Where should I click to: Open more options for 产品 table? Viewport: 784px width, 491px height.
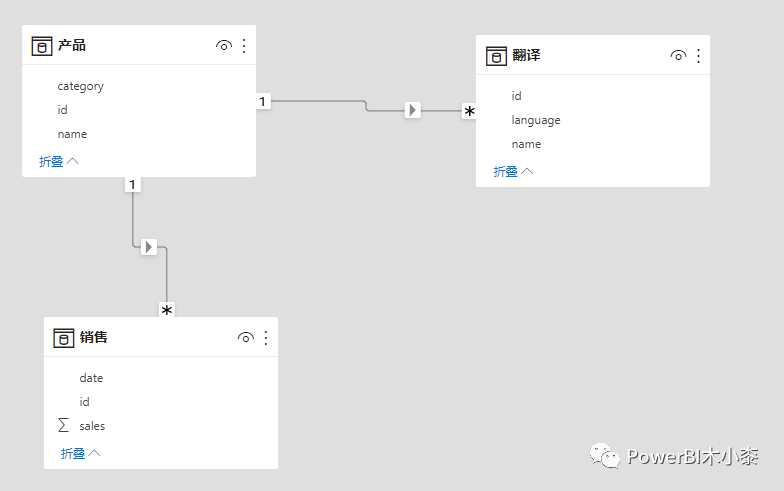point(244,46)
